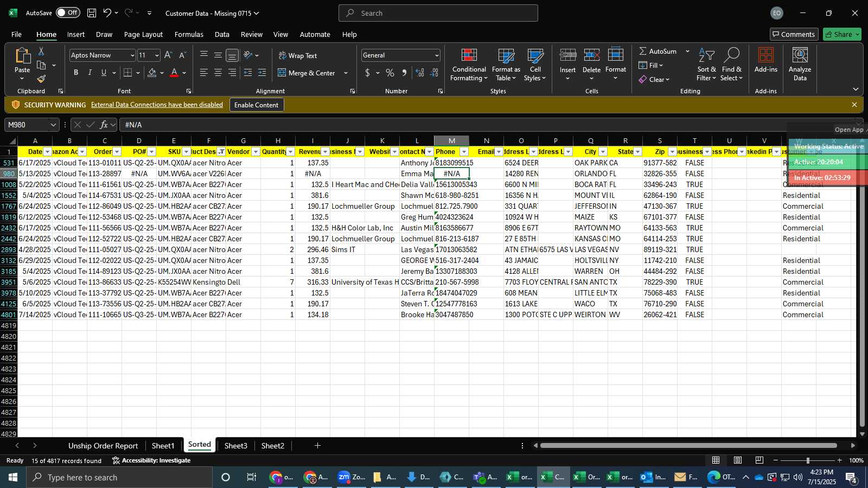Open Conditional Formatting menu

tap(469, 65)
